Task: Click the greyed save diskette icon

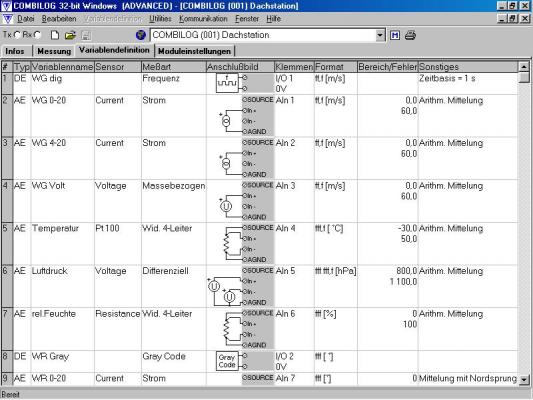Action: [x=85, y=35]
